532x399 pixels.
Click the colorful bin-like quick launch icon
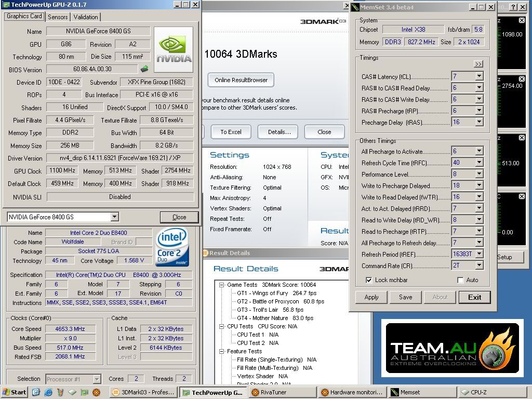(x=60, y=392)
